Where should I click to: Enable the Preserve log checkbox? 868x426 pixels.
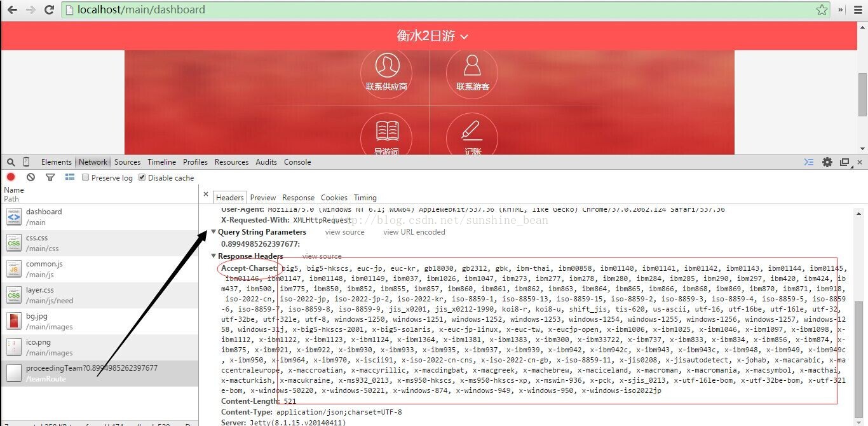86,177
